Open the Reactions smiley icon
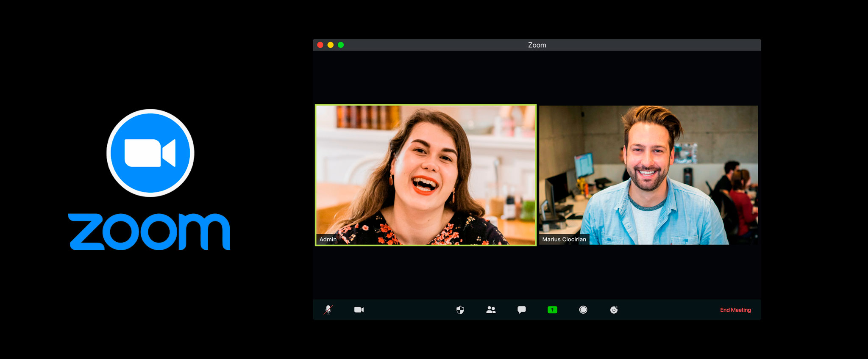The width and height of the screenshot is (868, 359). pos(614,310)
